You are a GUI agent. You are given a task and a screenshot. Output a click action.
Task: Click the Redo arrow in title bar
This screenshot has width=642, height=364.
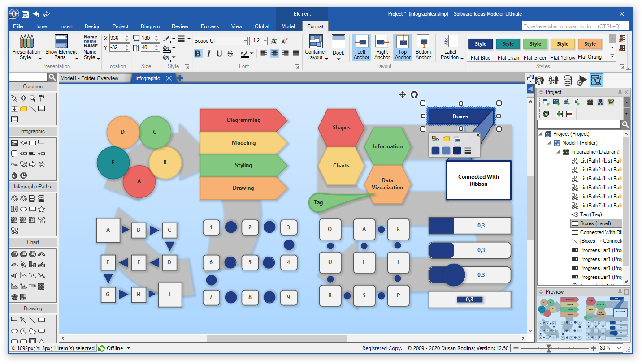pyautogui.click(x=47, y=14)
